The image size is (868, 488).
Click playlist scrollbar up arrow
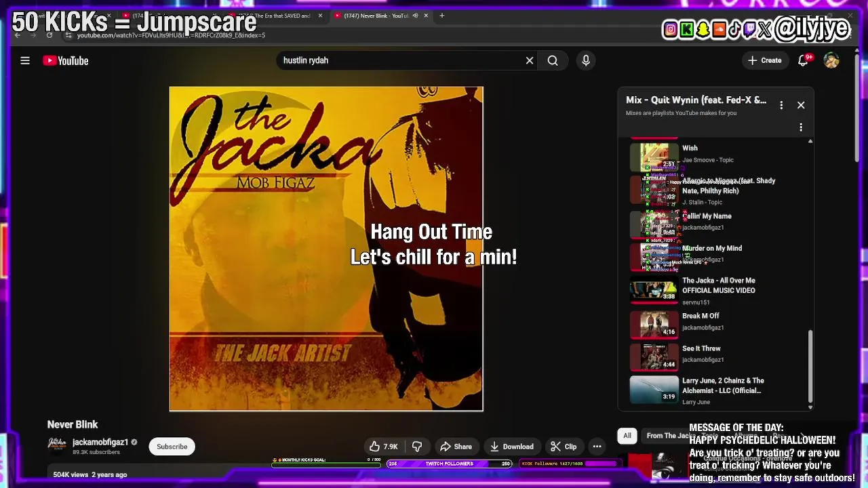click(810, 141)
